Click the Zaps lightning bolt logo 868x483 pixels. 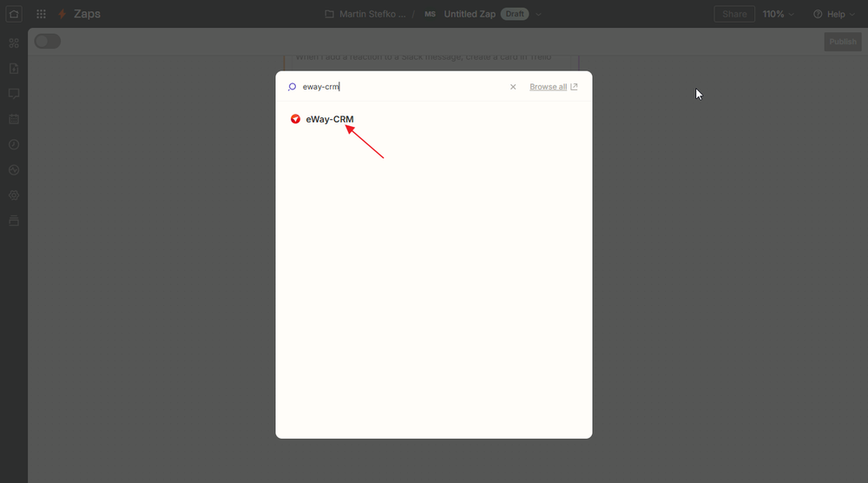click(x=62, y=14)
